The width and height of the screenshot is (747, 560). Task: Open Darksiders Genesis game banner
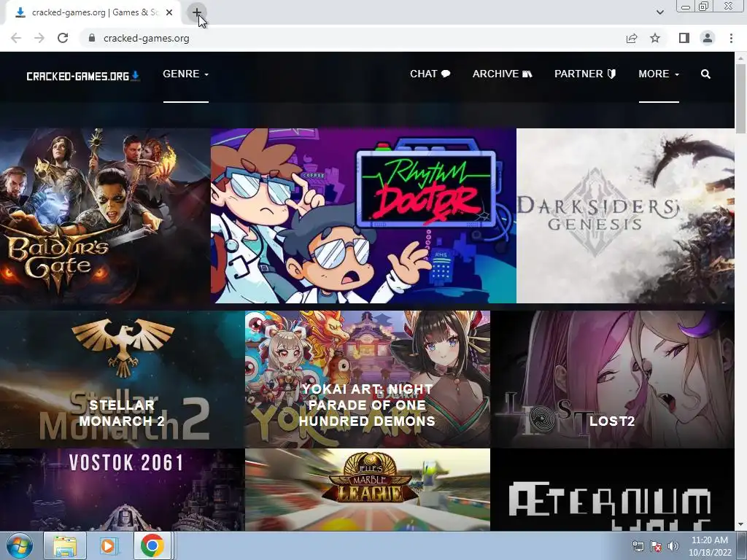click(625, 216)
